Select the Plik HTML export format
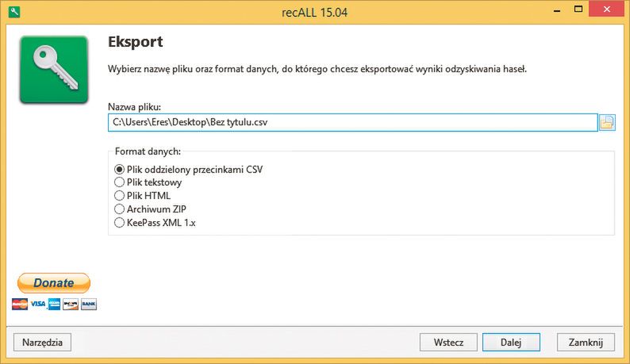This screenshot has width=630, height=364. tap(142, 196)
